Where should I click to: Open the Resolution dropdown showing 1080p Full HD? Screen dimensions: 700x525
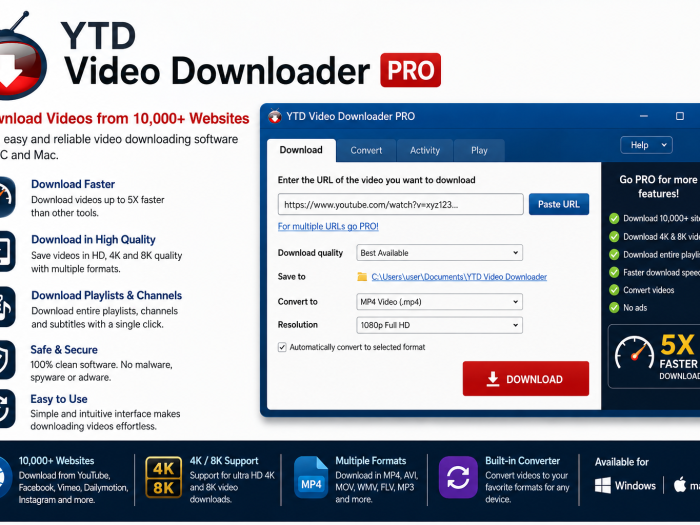coord(439,325)
